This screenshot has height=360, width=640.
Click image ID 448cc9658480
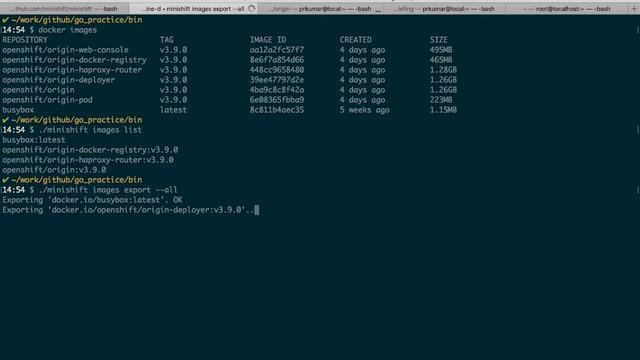coord(277,70)
